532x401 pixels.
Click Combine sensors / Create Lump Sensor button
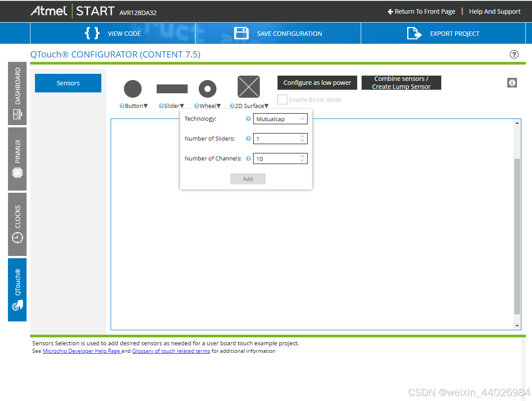[x=401, y=83]
